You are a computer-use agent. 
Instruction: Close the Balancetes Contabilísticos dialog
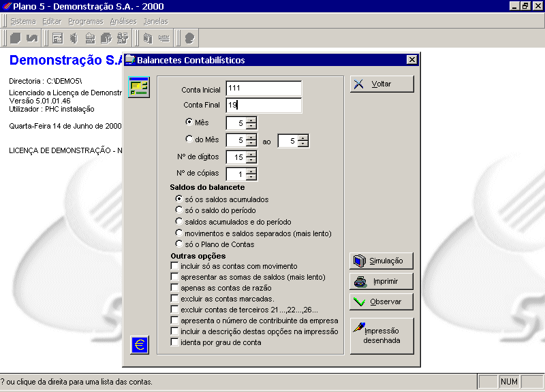click(x=412, y=60)
